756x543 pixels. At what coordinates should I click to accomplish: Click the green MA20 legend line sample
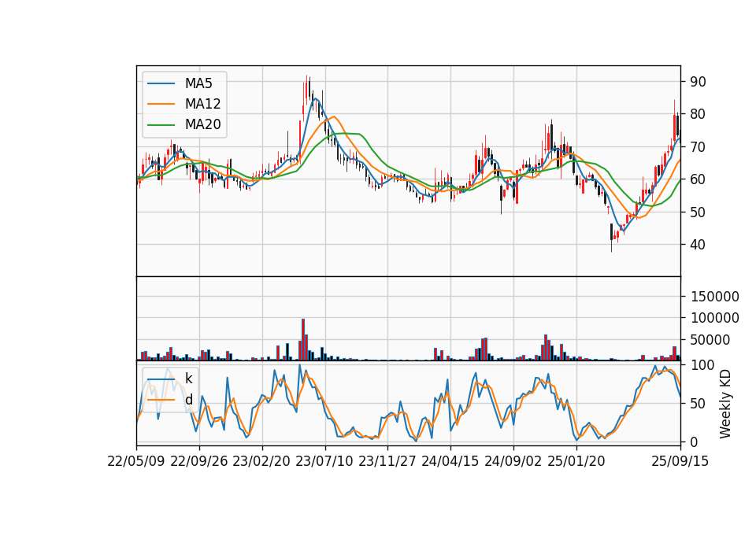161,125
